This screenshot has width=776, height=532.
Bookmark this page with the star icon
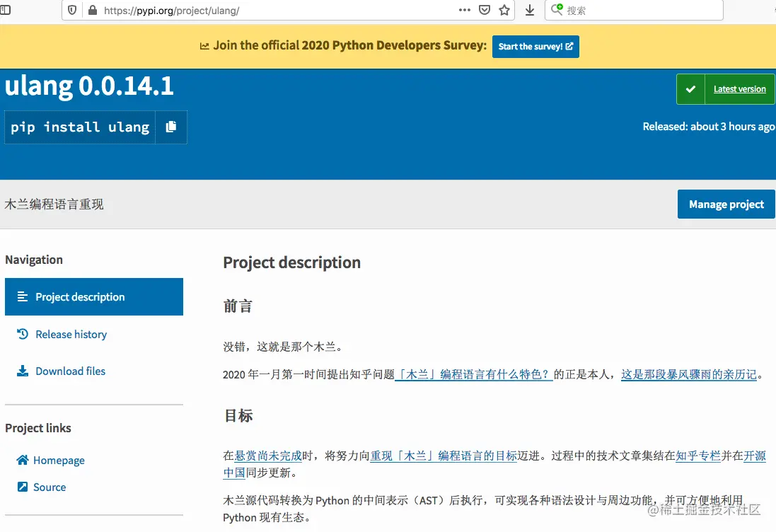(504, 10)
